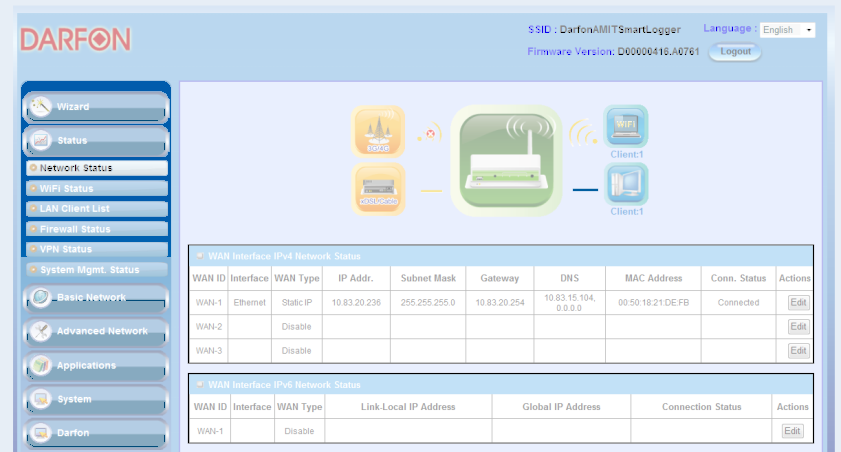Edit the IPv4 WAN-2 interface
Image resolution: width=841 pixels, height=452 pixels.
799,327
